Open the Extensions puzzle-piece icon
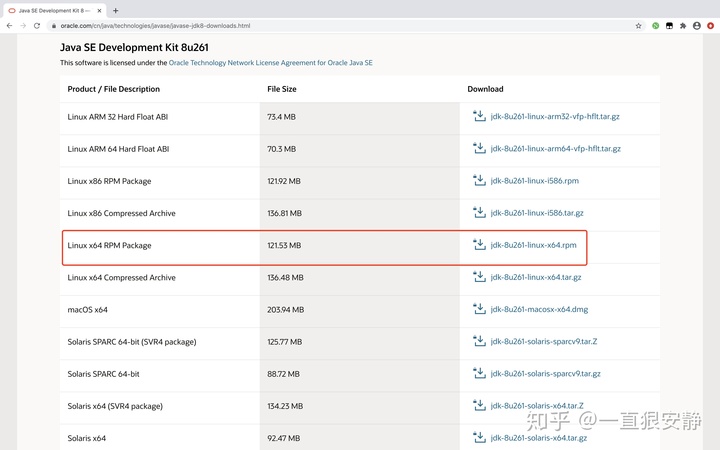The height and width of the screenshot is (450, 720). [x=683, y=26]
